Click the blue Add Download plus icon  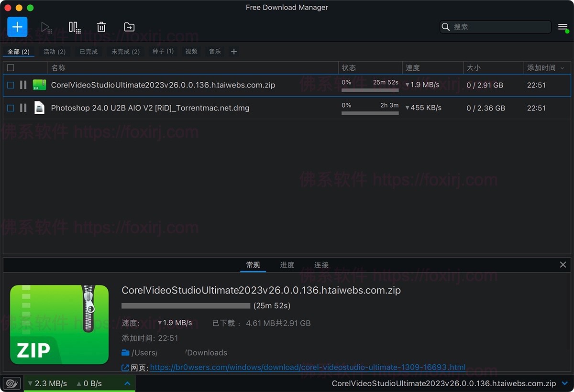pos(17,27)
